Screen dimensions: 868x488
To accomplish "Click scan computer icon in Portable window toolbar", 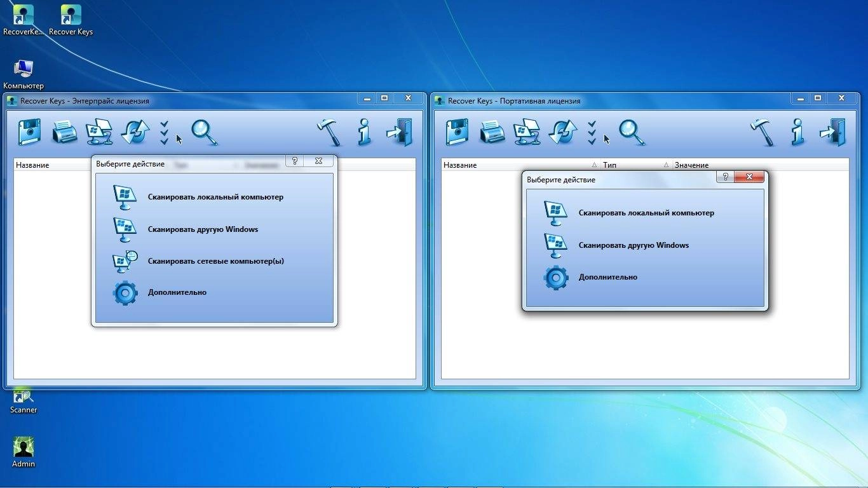I will click(527, 132).
